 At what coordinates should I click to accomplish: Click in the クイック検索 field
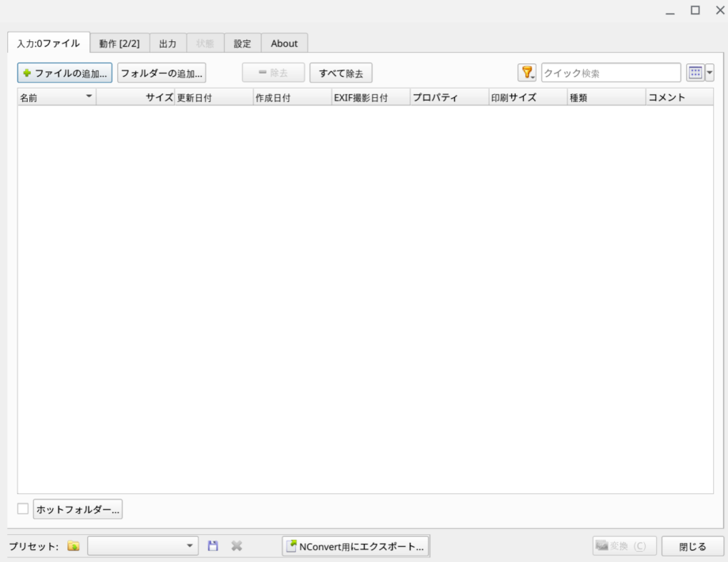[610, 73]
